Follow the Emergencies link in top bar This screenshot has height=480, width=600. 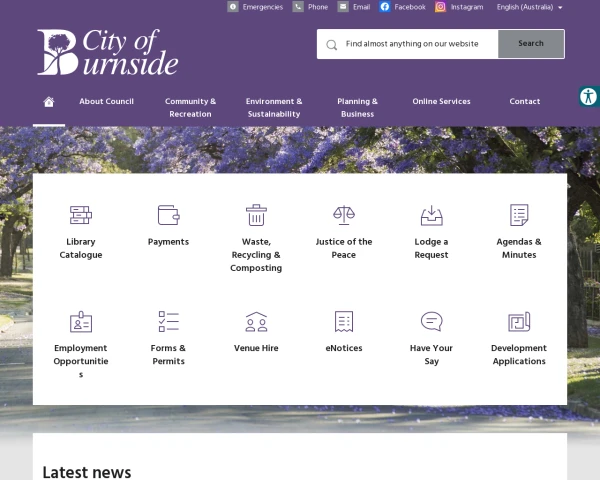point(255,7)
